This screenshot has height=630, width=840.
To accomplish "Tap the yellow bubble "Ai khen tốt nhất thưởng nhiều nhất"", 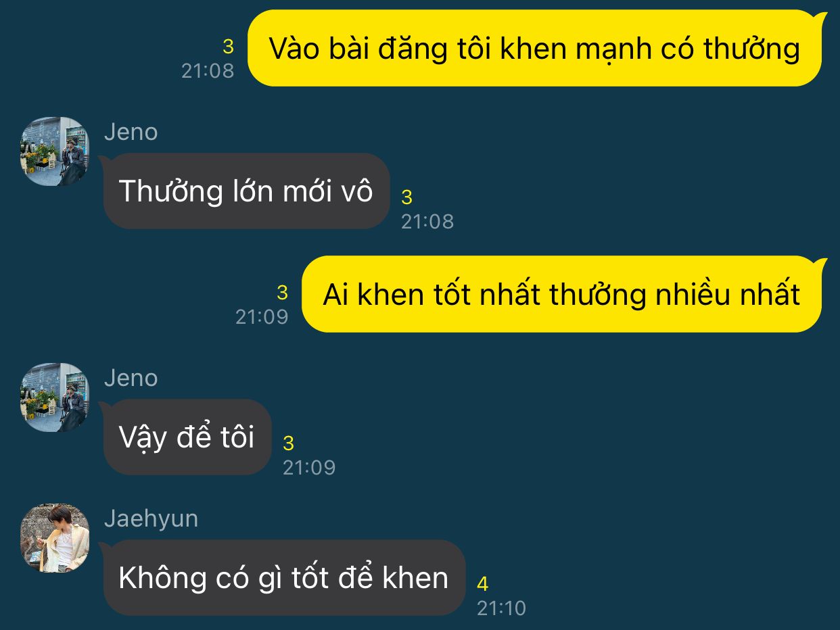I will click(x=561, y=294).
